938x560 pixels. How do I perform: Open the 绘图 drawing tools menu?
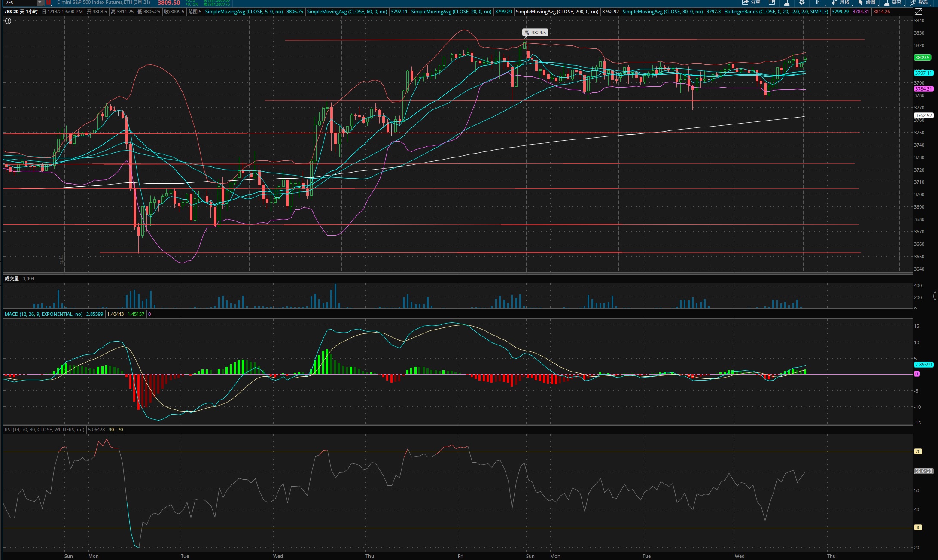[x=866, y=3]
